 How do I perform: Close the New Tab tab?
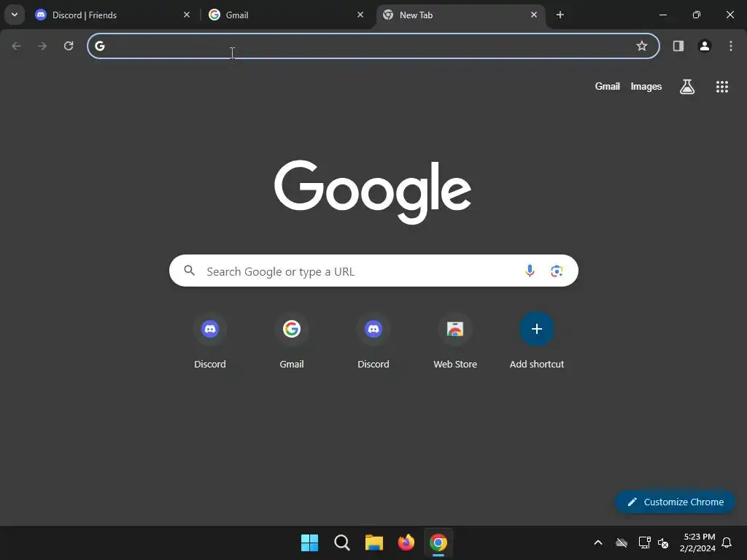(534, 15)
